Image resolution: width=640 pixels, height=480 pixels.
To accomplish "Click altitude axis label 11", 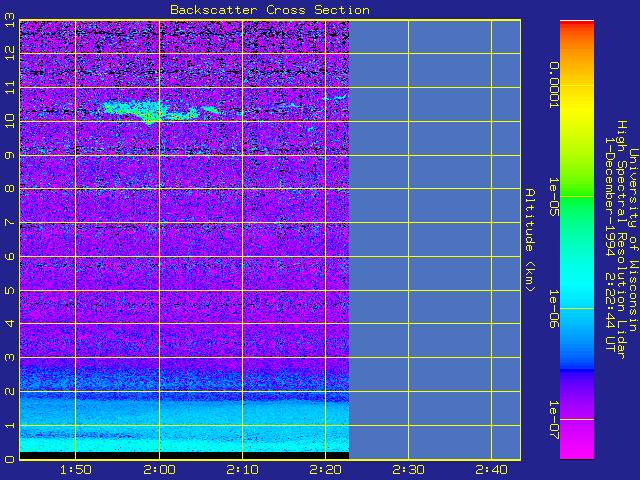I will pyautogui.click(x=10, y=87).
